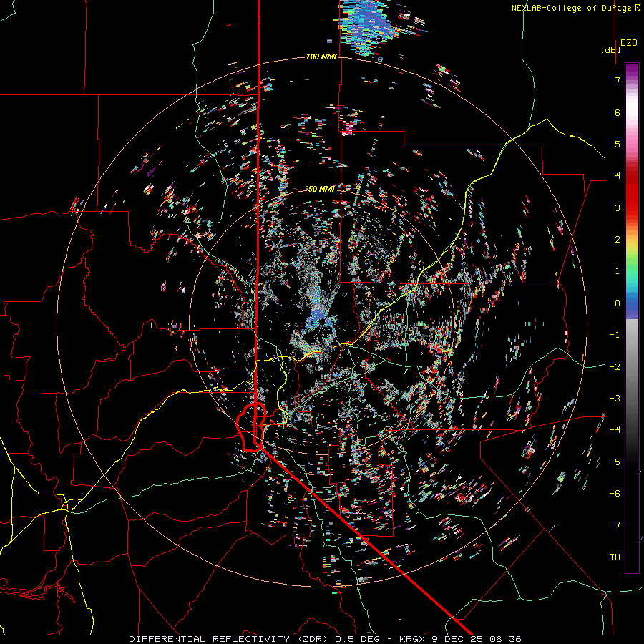Click the -5 value on color scale
644x644 pixels.
coord(615,462)
